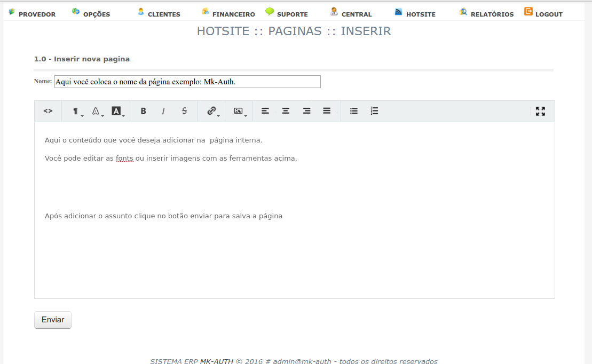Toggle fullscreen editor mode
The width and height of the screenshot is (592, 364).
tap(540, 111)
